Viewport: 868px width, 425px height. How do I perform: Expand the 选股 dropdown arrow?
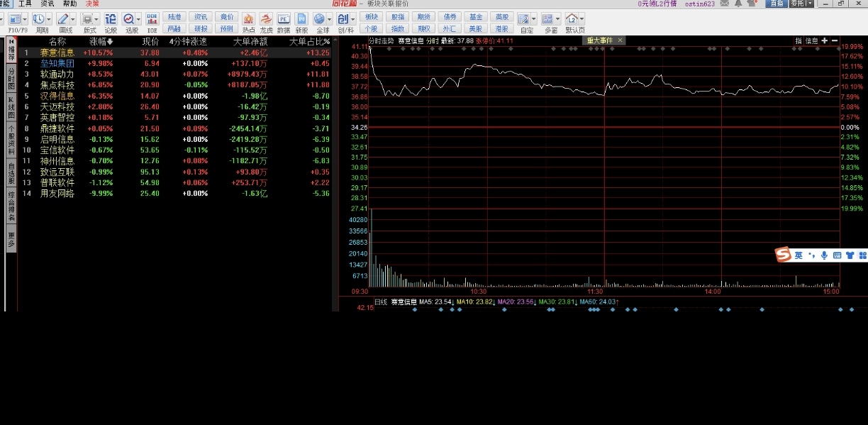(x=138, y=18)
